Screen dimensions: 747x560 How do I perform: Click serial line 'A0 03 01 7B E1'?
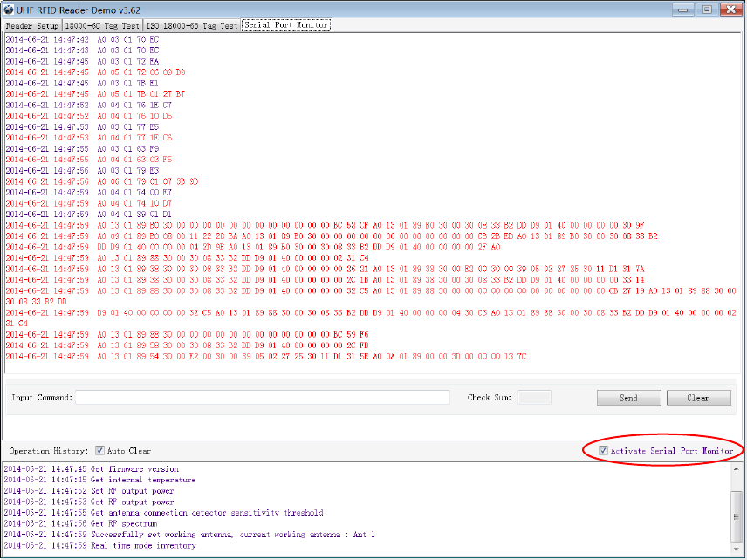click(82, 84)
